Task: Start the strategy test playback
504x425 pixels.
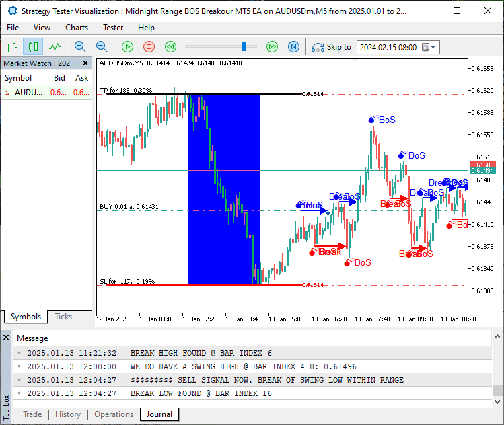Action: tap(128, 46)
